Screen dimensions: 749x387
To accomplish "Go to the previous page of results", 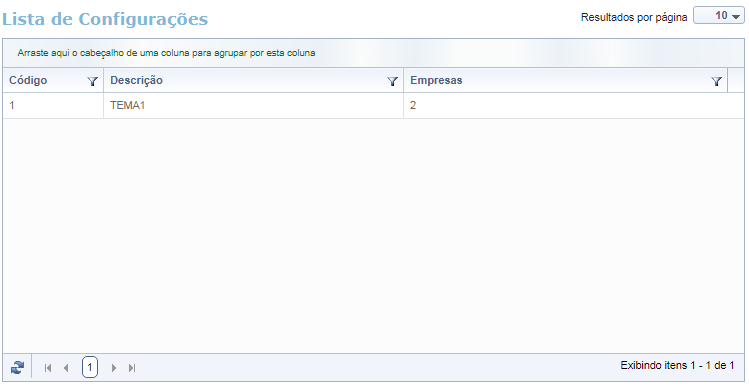I will (x=66, y=368).
